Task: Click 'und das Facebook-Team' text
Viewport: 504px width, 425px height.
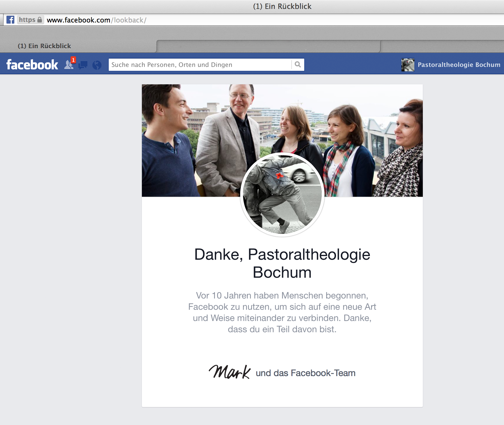Action: click(306, 373)
